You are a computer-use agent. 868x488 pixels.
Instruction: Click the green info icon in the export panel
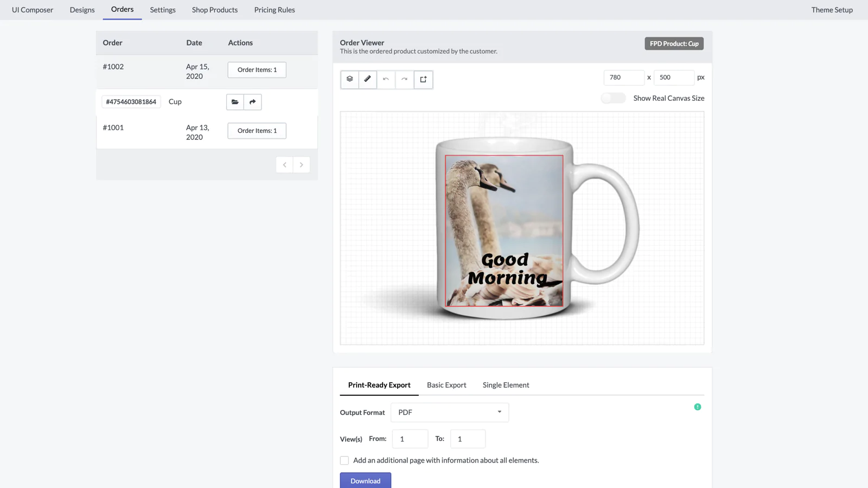pyautogui.click(x=697, y=407)
